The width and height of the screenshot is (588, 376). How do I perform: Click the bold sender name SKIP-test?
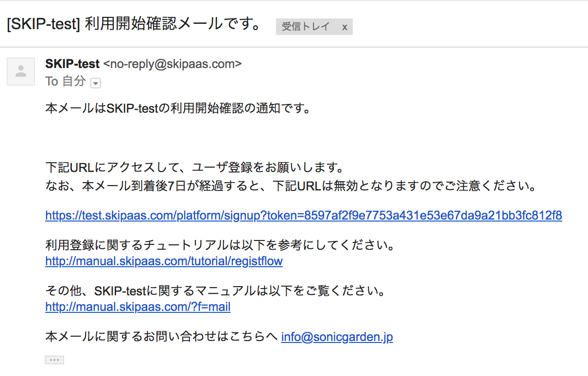click(72, 64)
